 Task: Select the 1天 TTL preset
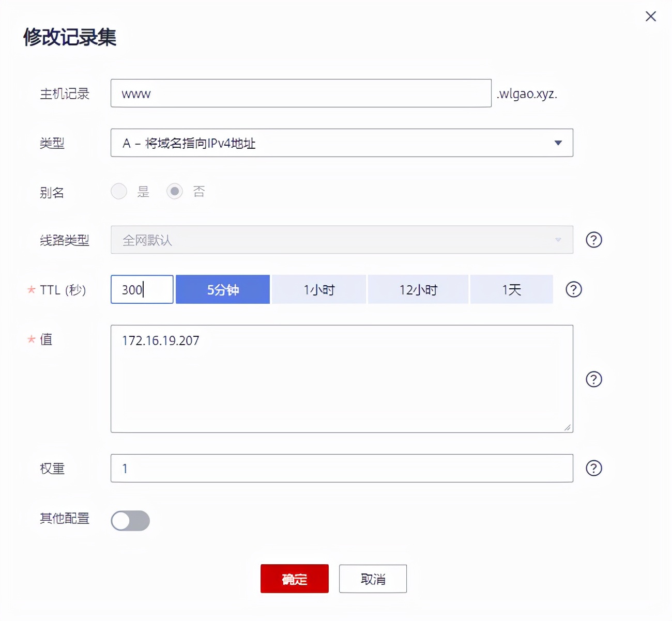(x=511, y=289)
